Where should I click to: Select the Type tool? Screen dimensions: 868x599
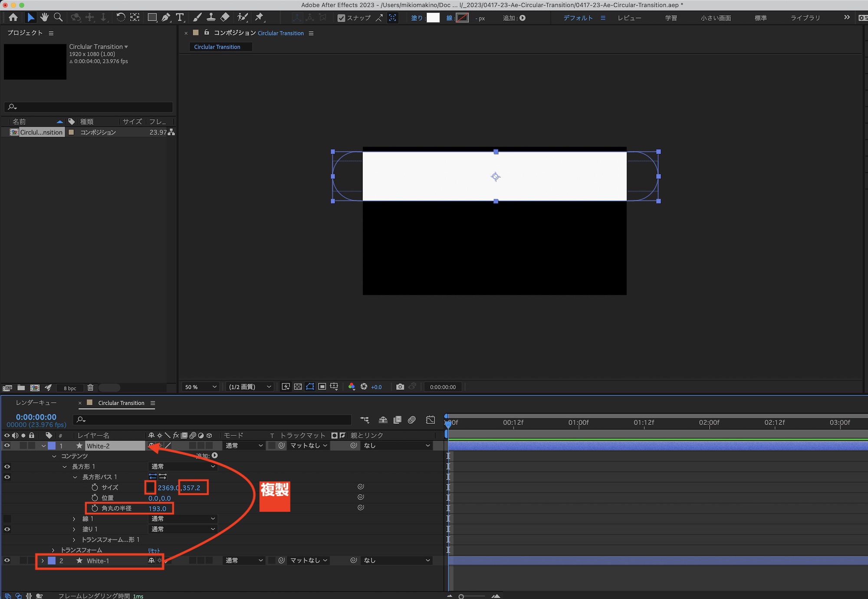click(x=180, y=17)
